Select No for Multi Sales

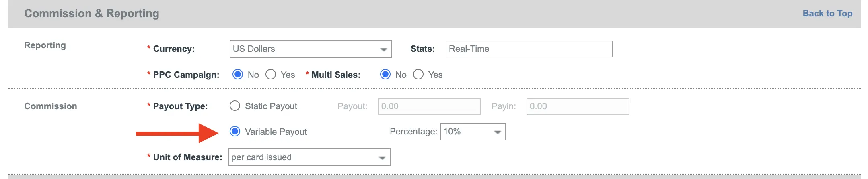[x=385, y=75]
